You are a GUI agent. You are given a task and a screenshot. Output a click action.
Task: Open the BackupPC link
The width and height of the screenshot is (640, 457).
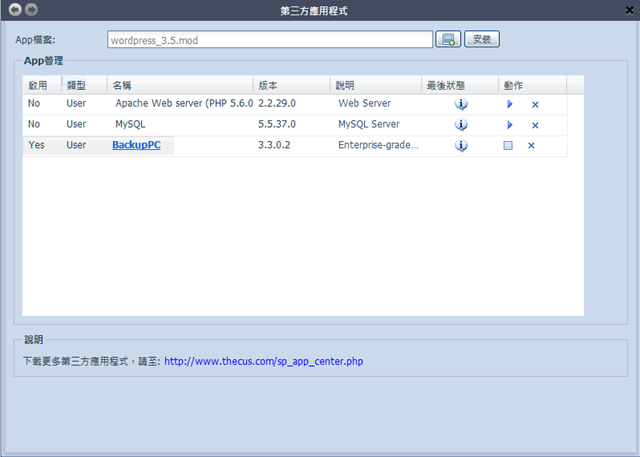coord(136,145)
